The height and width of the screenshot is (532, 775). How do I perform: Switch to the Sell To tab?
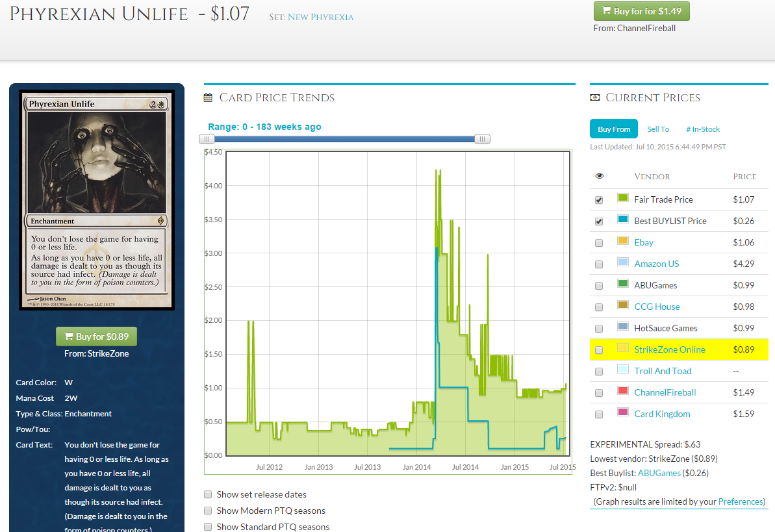tap(658, 129)
